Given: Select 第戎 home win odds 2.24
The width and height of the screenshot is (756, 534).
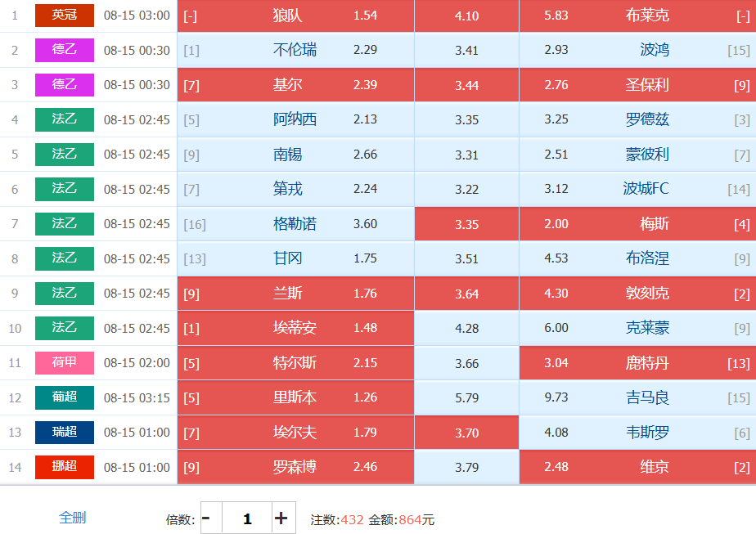Looking at the screenshot, I should click(295, 189).
